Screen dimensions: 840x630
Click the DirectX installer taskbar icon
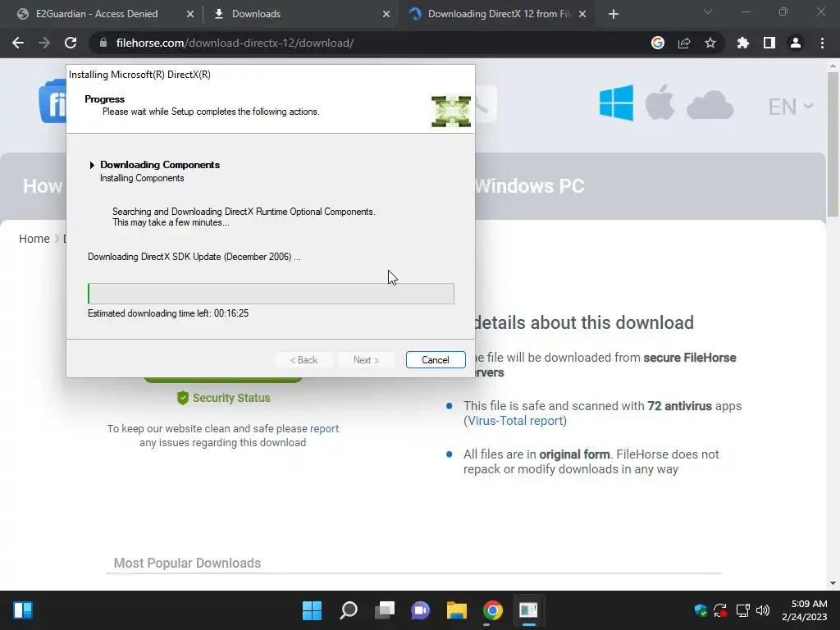point(529,610)
